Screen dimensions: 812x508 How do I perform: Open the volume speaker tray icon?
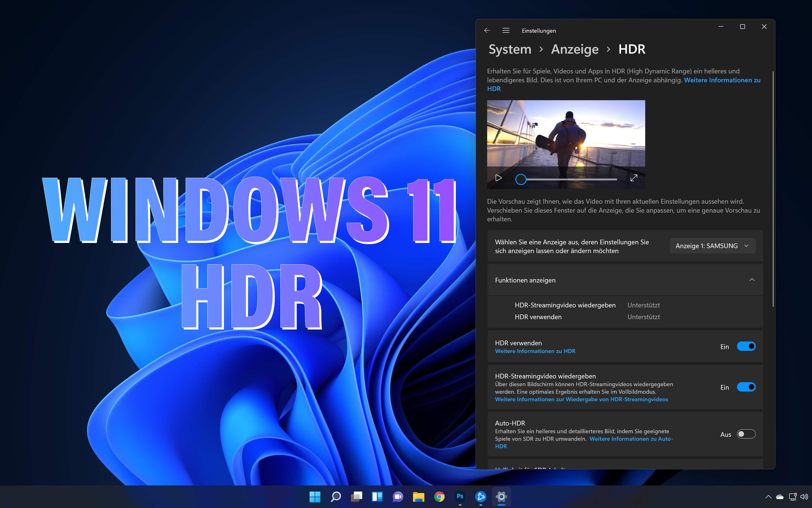point(804,496)
